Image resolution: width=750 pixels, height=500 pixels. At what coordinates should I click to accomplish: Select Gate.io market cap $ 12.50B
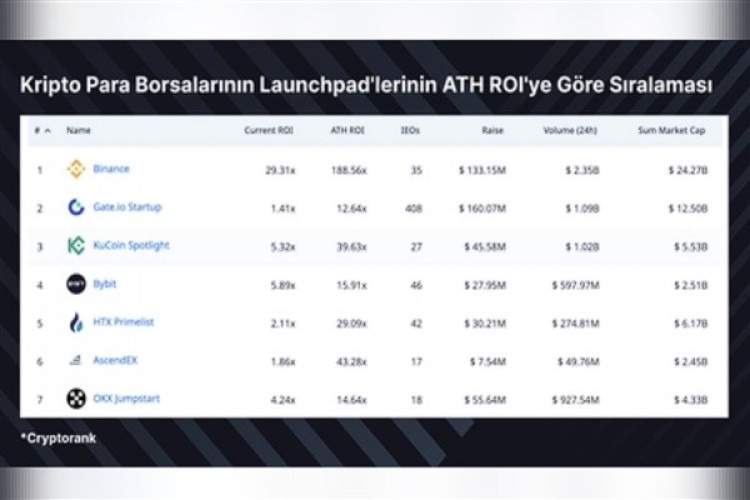tap(688, 209)
